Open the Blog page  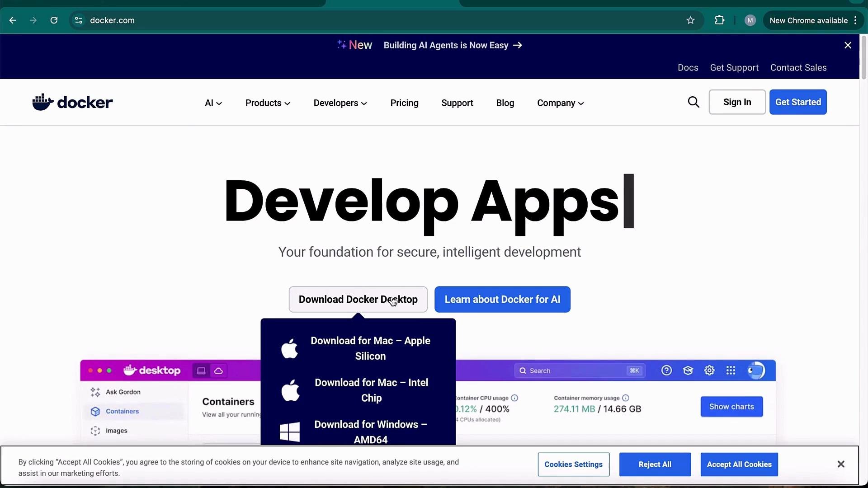(x=505, y=103)
